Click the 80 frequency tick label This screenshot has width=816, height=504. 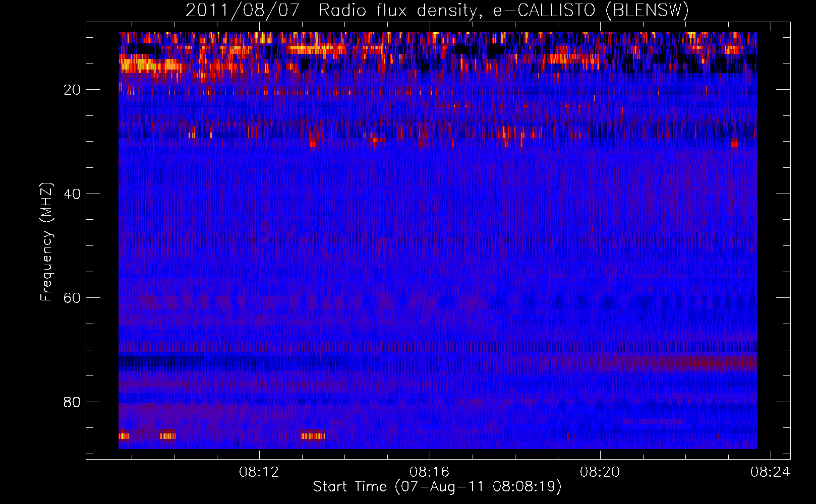[72, 403]
